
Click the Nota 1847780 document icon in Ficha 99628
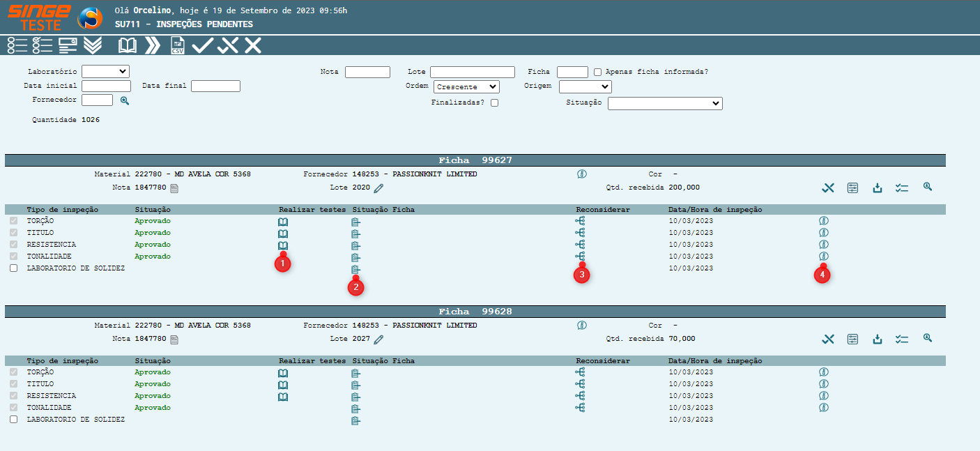click(174, 339)
